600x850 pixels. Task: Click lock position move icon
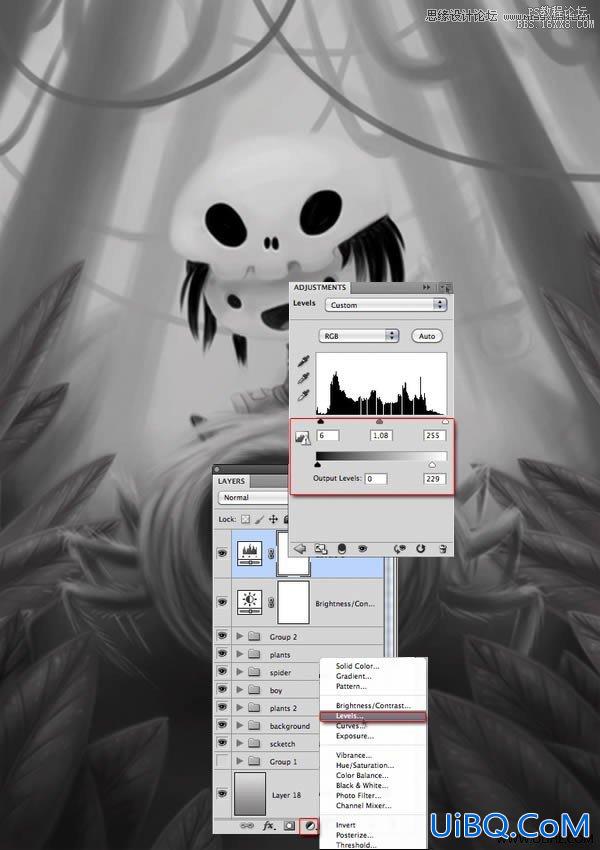(273, 519)
